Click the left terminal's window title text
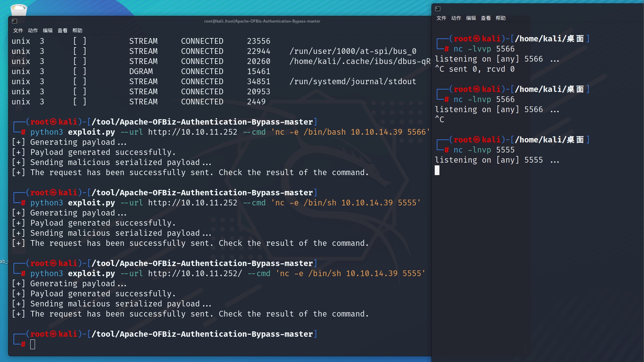This screenshot has width=644, height=362. click(x=262, y=21)
